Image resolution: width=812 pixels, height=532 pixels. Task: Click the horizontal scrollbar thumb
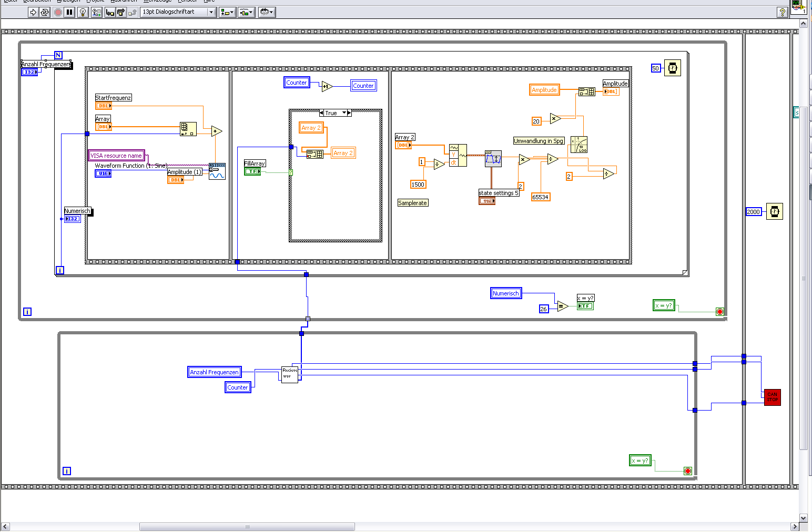(x=247, y=527)
